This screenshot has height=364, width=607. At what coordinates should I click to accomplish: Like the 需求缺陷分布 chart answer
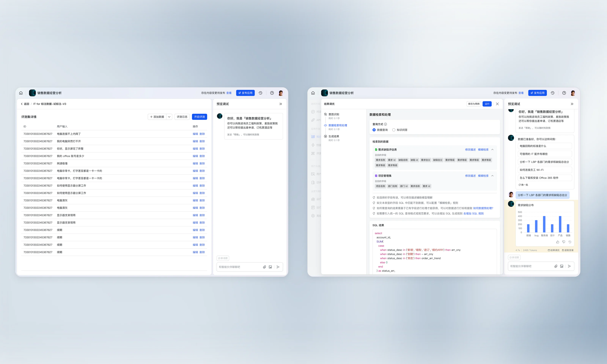pyautogui.click(x=558, y=242)
